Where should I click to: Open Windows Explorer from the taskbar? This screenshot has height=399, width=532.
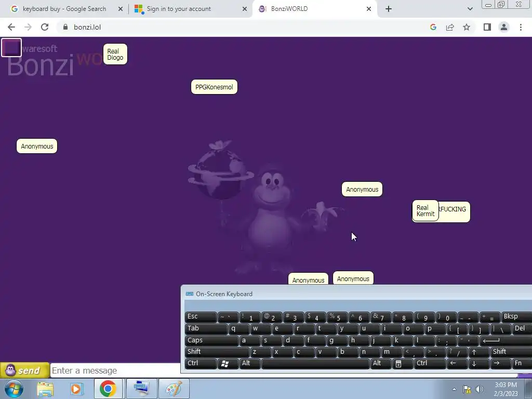point(45,389)
